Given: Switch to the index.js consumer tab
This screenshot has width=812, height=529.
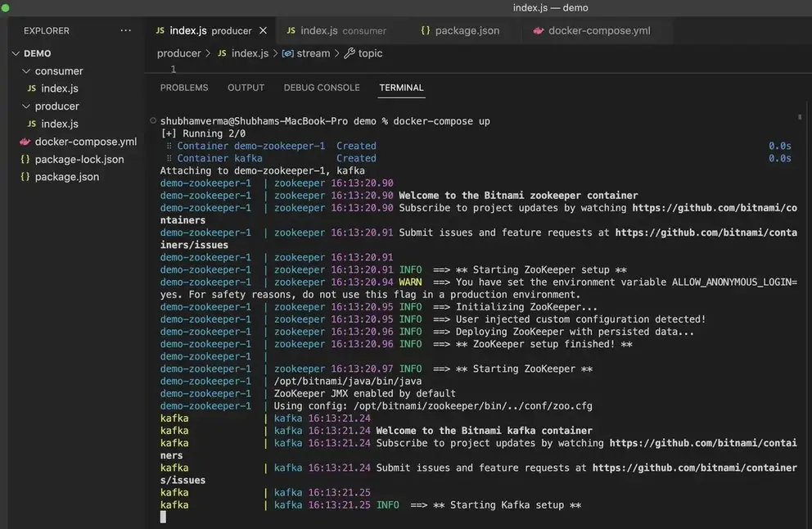Looking at the screenshot, I should 336,30.
